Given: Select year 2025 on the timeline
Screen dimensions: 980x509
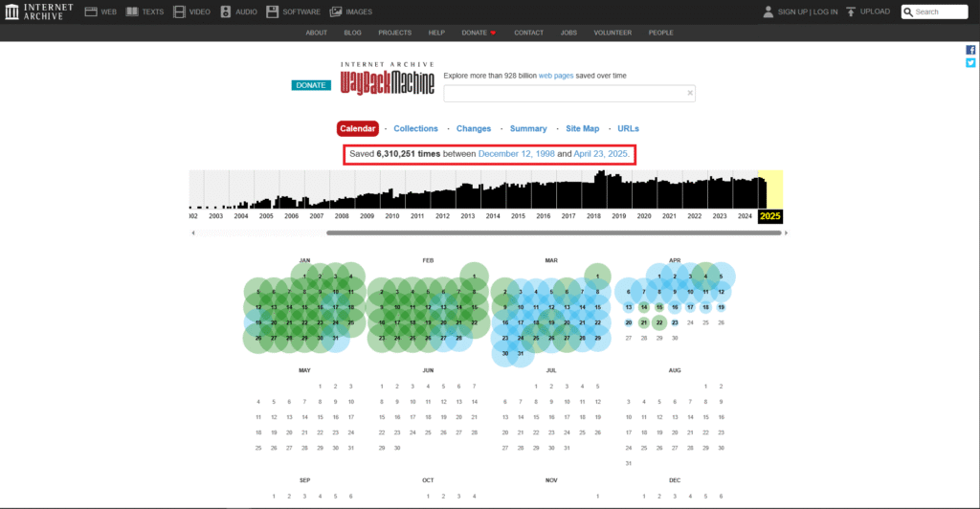Looking at the screenshot, I should 770,216.
